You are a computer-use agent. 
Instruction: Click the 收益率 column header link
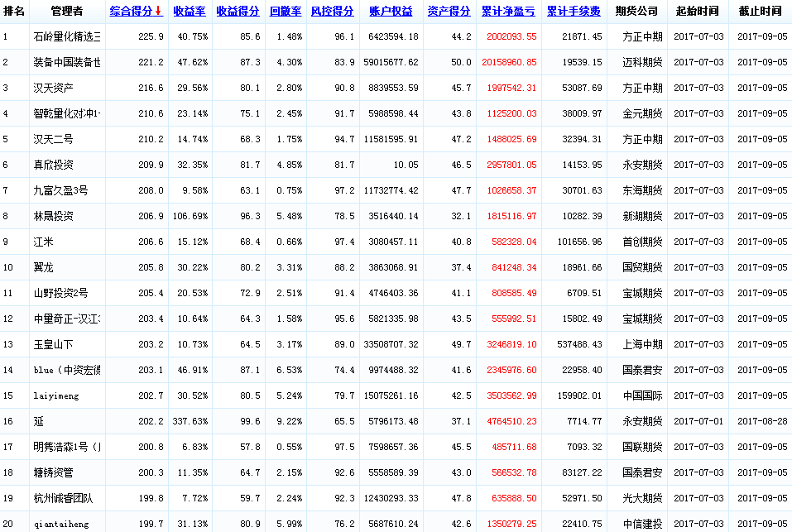click(190, 11)
